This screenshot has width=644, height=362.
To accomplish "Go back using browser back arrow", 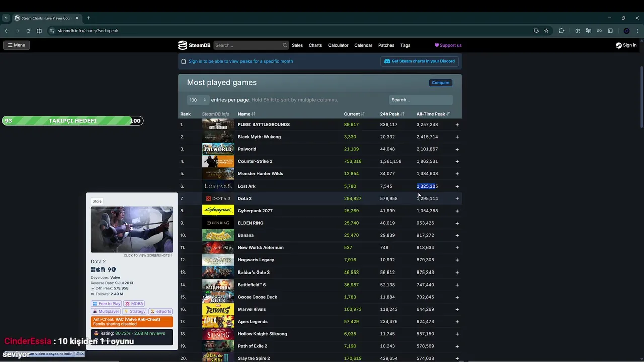I will pyautogui.click(x=7, y=31).
